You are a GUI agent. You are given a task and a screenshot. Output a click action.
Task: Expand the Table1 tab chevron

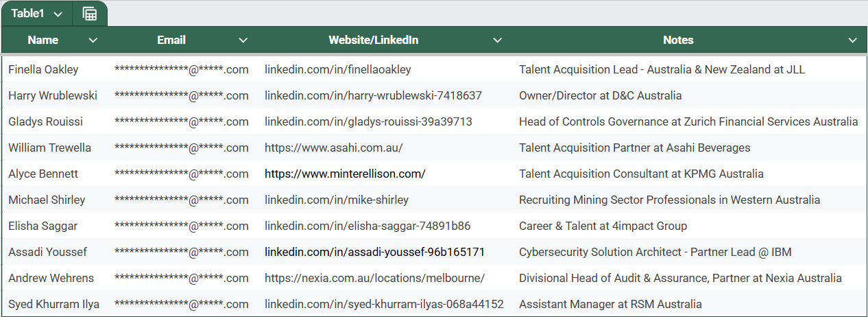pyautogui.click(x=58, y=14)
